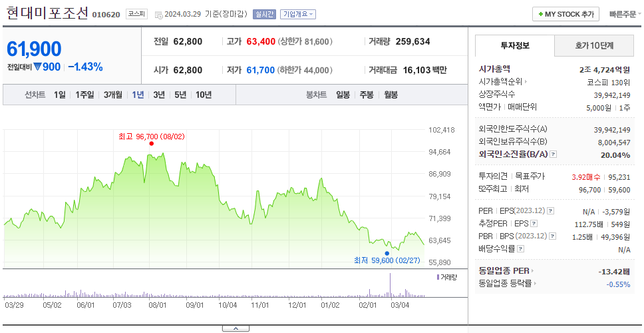Click the 전일 value 62,800
This screenshot has width=644, height=333.
click(x=188, y=41)
